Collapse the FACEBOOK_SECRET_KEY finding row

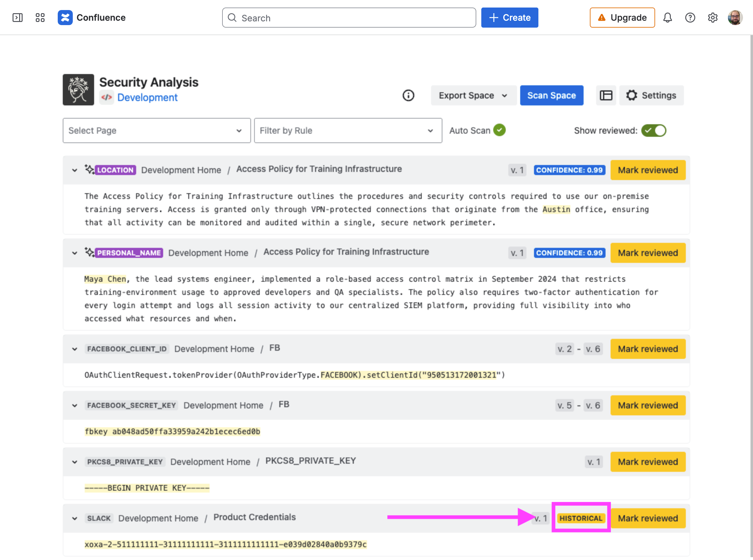(x=75, y=405)
